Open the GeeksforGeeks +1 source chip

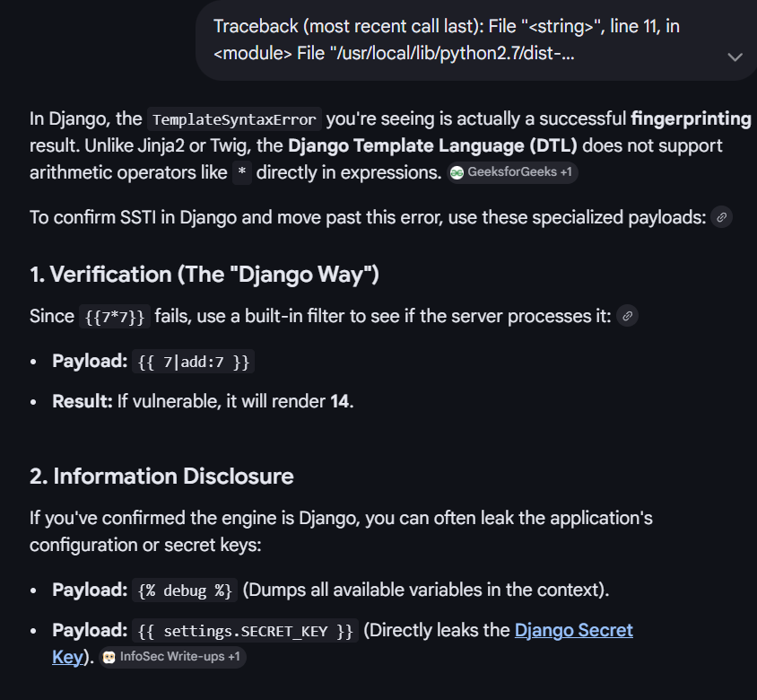click(512, 173)
